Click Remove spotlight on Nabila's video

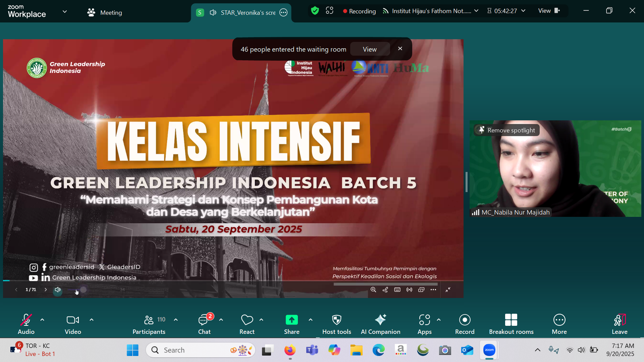click(x=506, y=130)
